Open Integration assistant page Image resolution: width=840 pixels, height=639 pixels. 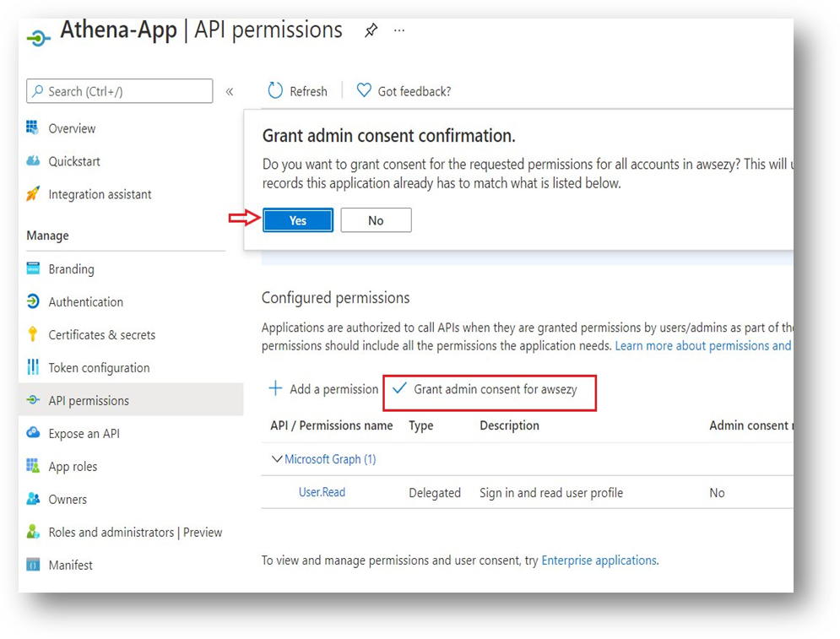tap(100, 194)
